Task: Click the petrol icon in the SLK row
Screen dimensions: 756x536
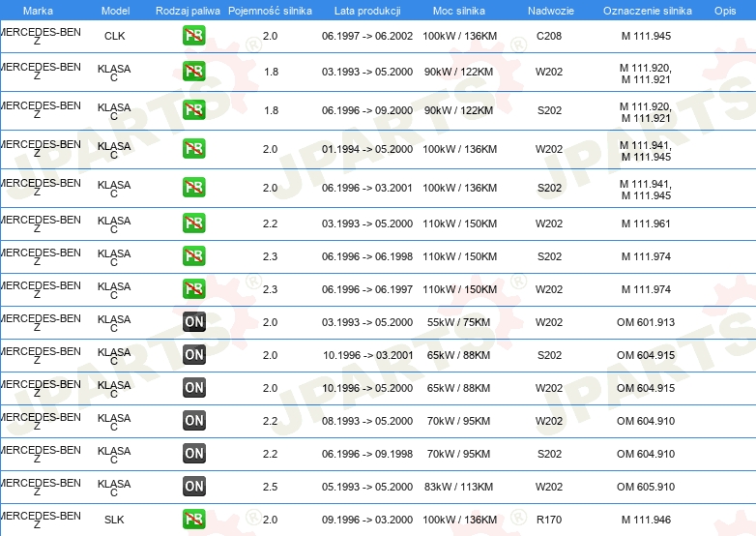Action: 193,520
